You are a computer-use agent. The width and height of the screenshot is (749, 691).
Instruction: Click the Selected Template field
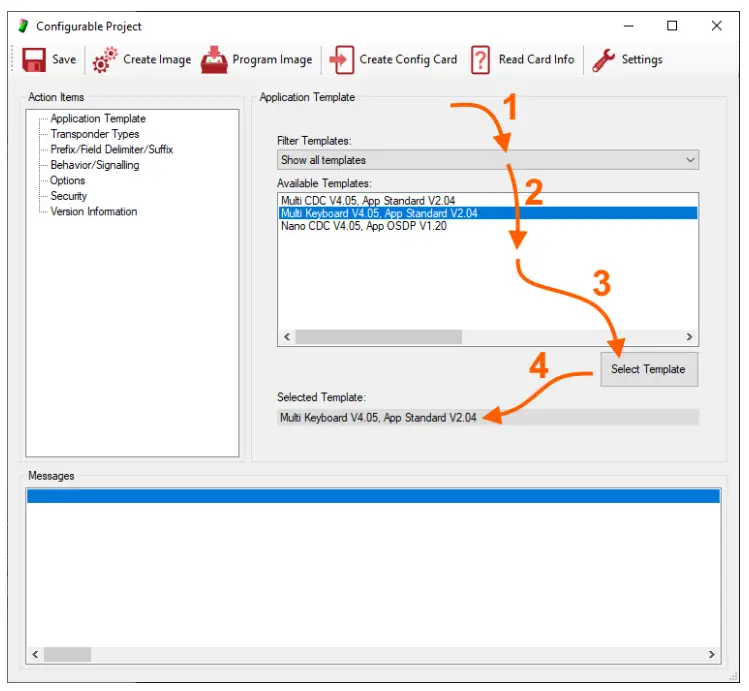pos(488,417)
